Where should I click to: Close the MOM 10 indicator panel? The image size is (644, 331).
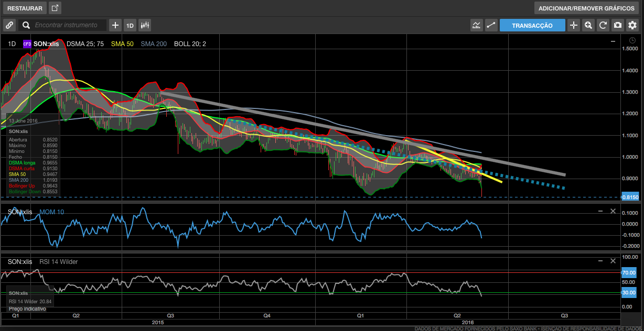tap(613, 211)
